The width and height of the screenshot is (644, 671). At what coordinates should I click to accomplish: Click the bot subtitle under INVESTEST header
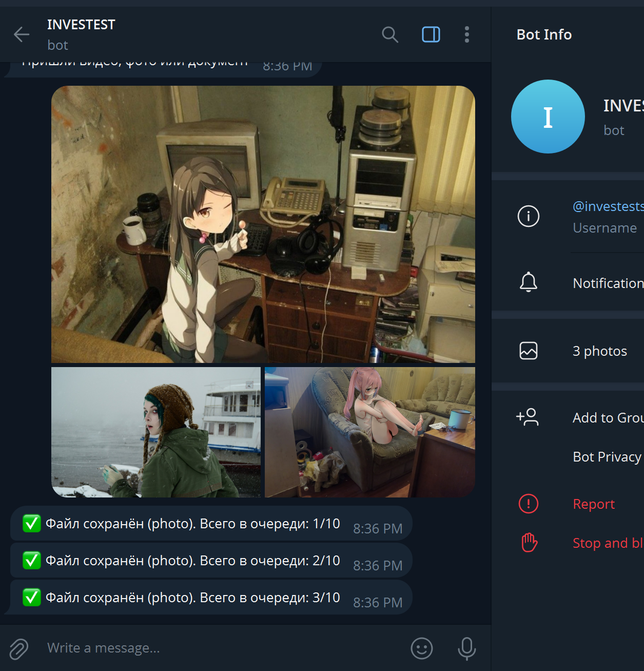(x=57, y=45)
